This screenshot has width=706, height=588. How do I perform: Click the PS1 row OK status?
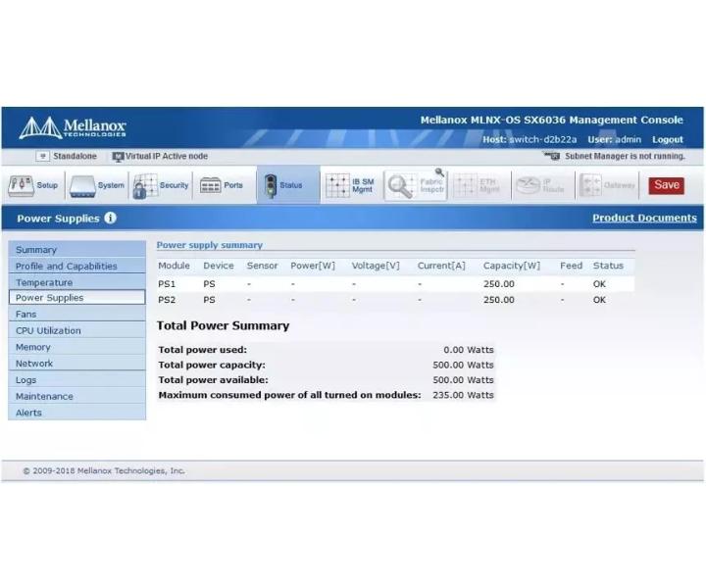click(x=599, y=284)
